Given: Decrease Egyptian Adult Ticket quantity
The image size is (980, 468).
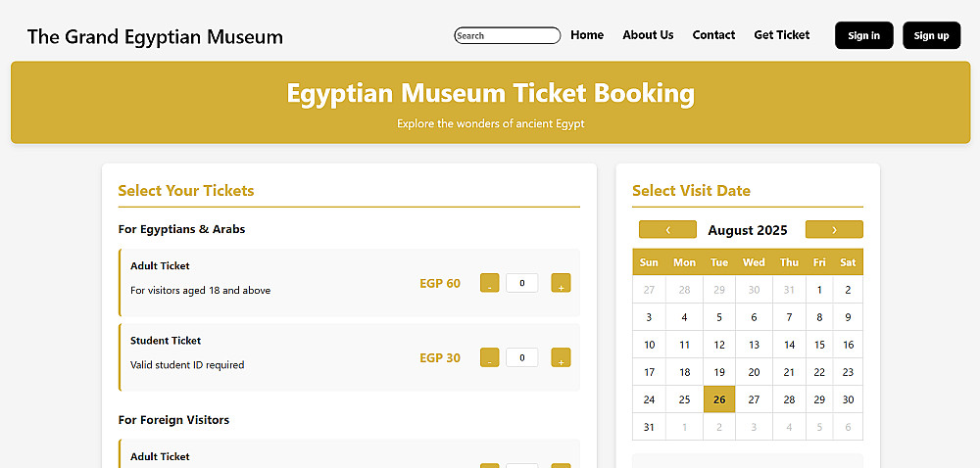Looking at the screenshot, I should (489, 283).
